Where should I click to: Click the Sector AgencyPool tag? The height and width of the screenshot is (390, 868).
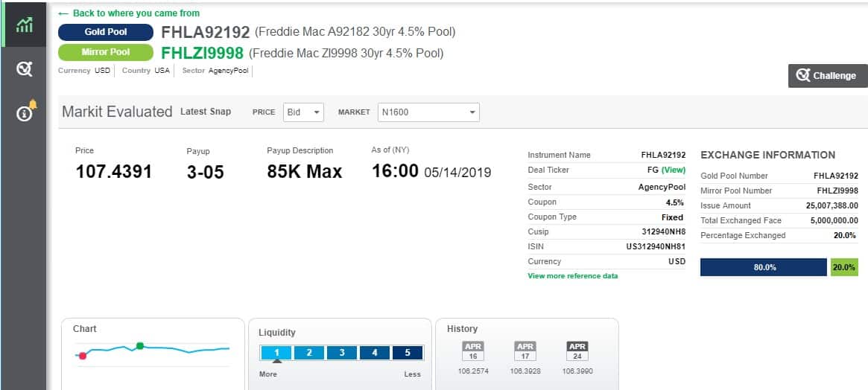pos(215,71)
